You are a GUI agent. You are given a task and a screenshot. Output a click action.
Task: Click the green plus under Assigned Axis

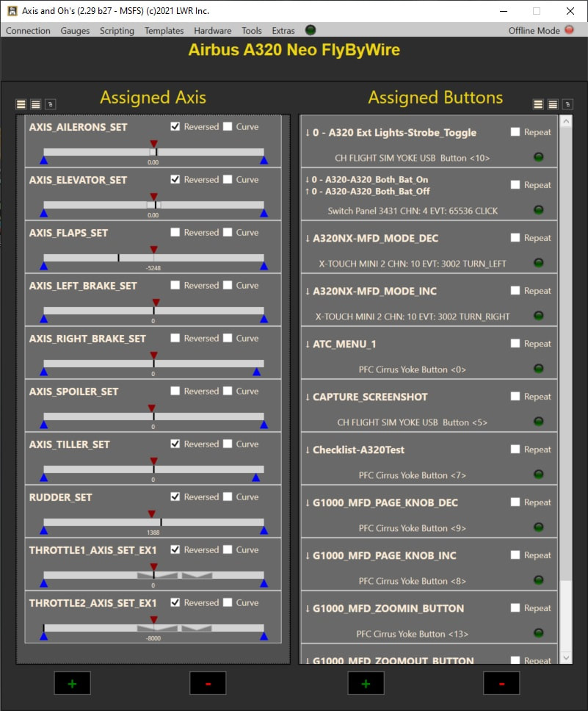pos(72,683)
